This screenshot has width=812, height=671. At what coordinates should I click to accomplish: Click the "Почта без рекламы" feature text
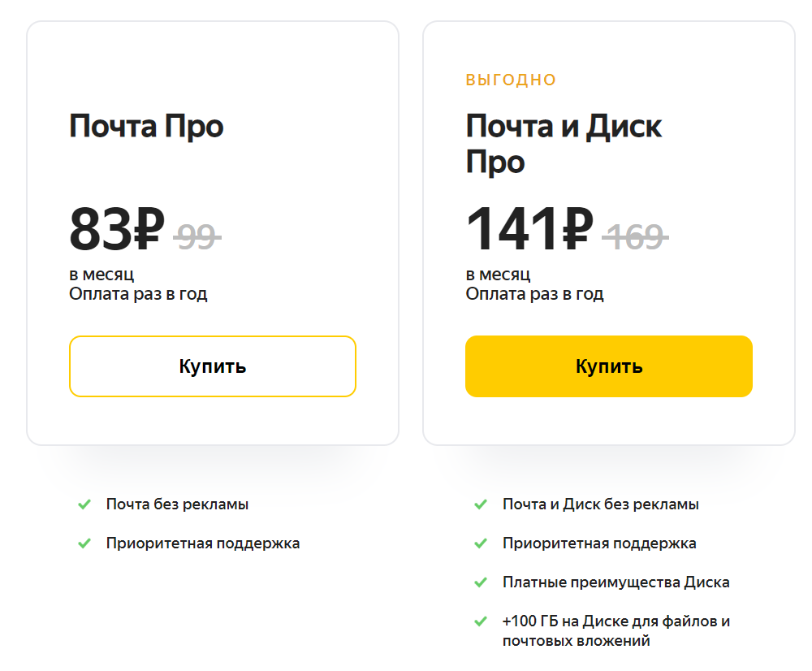179,504
